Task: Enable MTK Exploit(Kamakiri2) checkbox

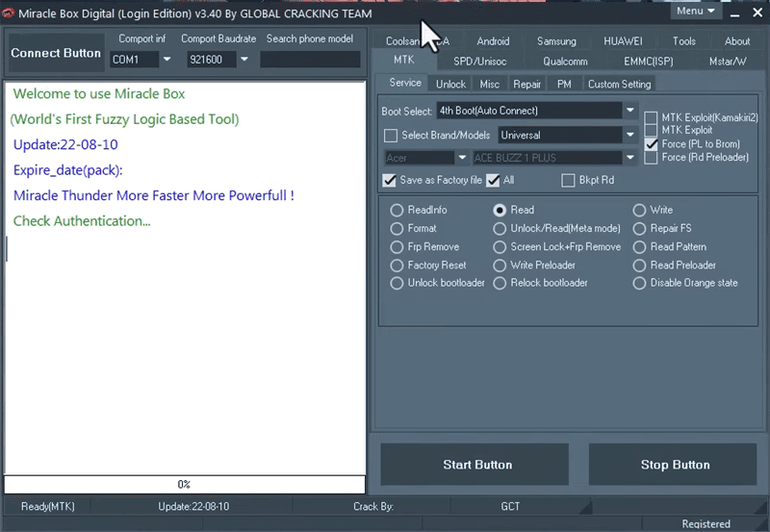Action: pyautogui.click(x=651, y=117)
